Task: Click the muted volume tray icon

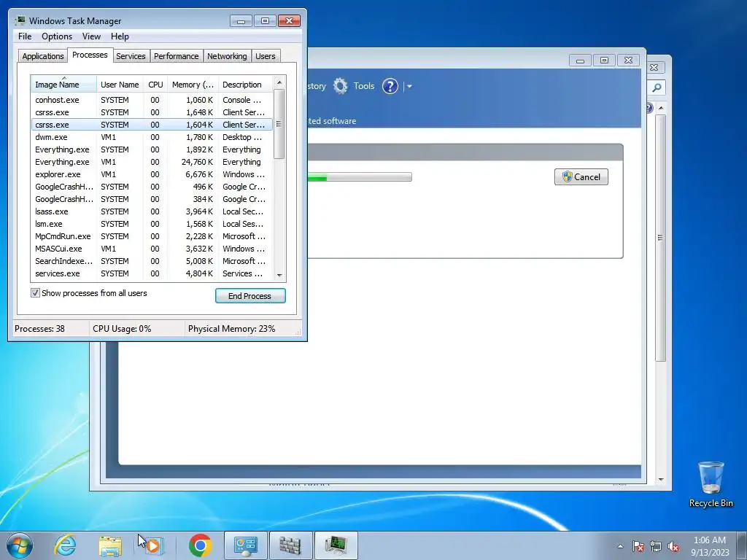Action: click(673, 546)
